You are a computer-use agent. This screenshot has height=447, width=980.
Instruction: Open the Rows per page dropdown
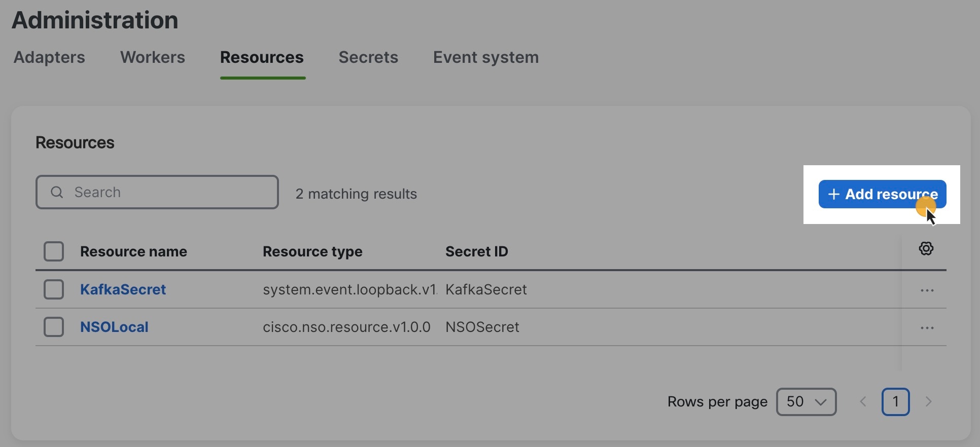(x=806, y=401)
